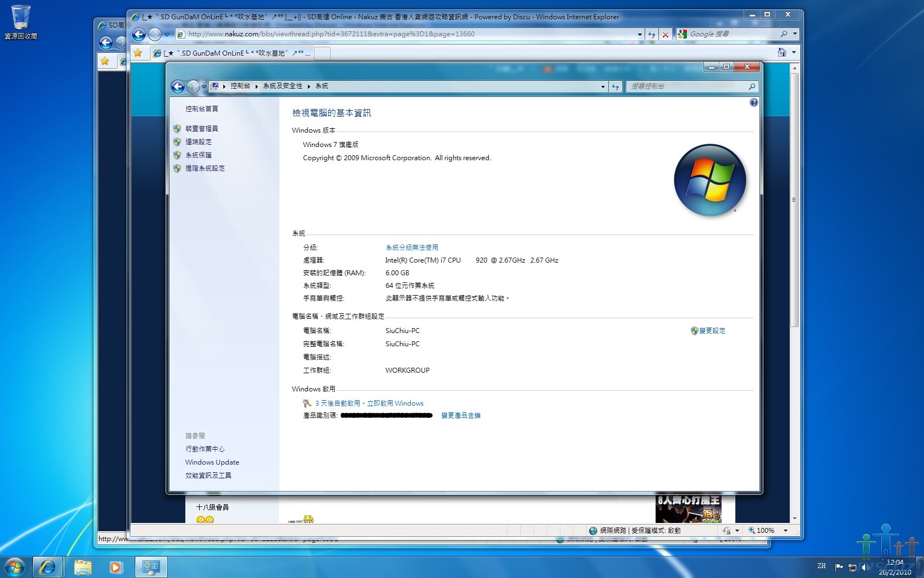Refresh the page in Internet Explorer
Viewport: 924px width, 578px height.
[x=652, y=34]
